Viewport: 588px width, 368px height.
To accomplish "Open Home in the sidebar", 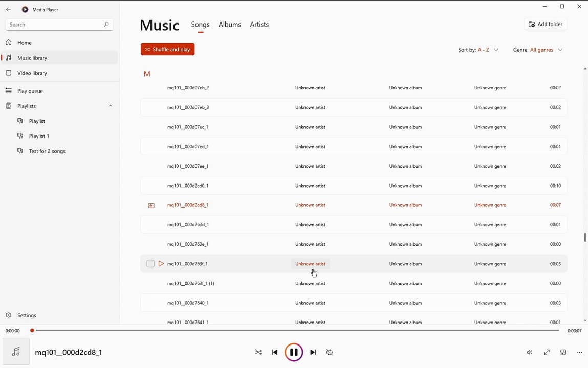I will pyautogui.click(x=60, y=42).
